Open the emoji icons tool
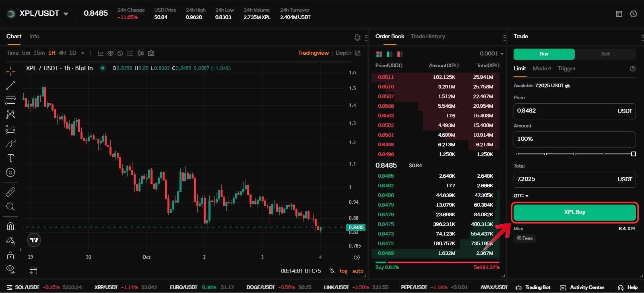This screenshot has width=644, height=293. coord(10,172)
